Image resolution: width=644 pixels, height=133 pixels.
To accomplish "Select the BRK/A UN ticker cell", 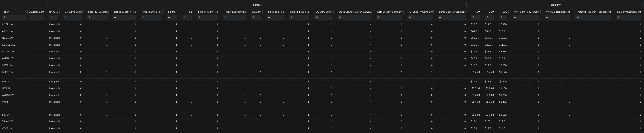I will click(x=7, y=82).
